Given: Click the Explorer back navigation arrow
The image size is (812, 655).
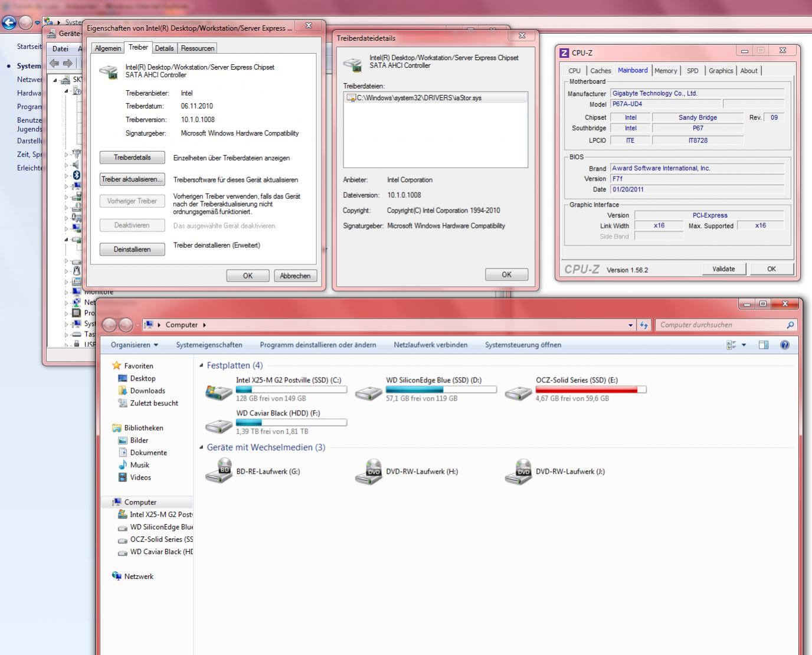Looking at the screenshot, I should [110, 325].
